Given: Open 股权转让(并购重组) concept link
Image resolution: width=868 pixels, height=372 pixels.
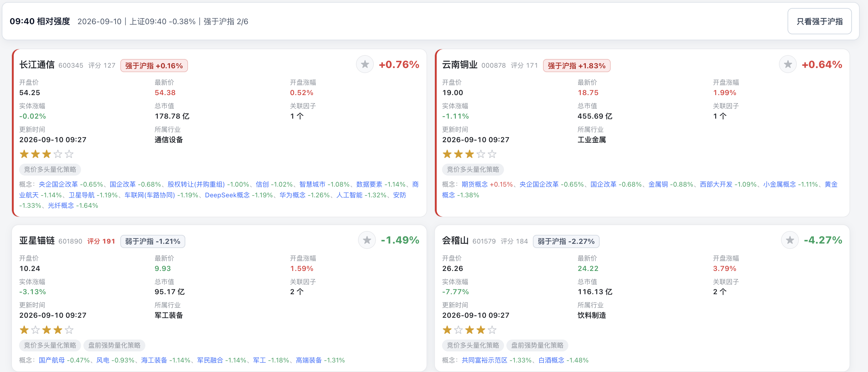Looking at the screenshot, I should click(x=196, y=184).
